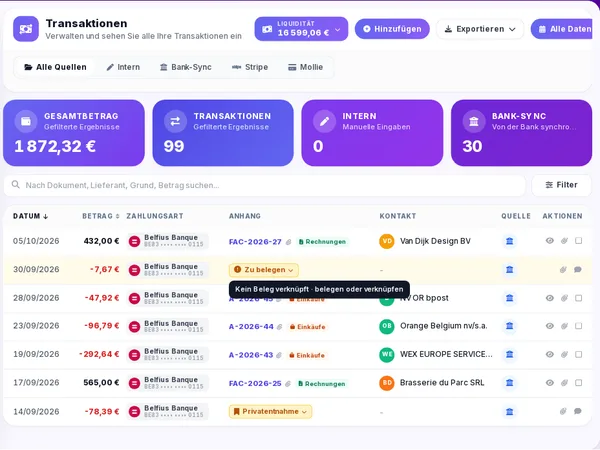This screenshot has width=600, height=450.
Task: Click the VD avatar of Van Dijk Design
Action: click(x=387, y=241)
